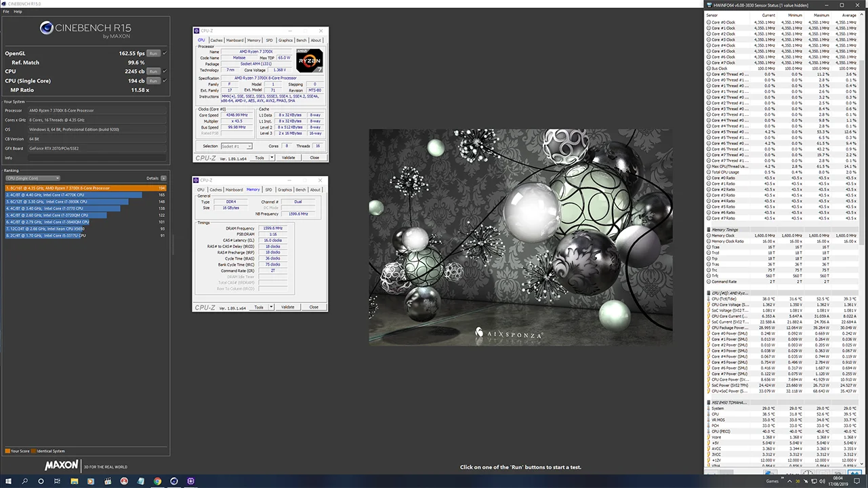Select ranking row Intel Core i7-3930K CPU

[x=85, y=201]
